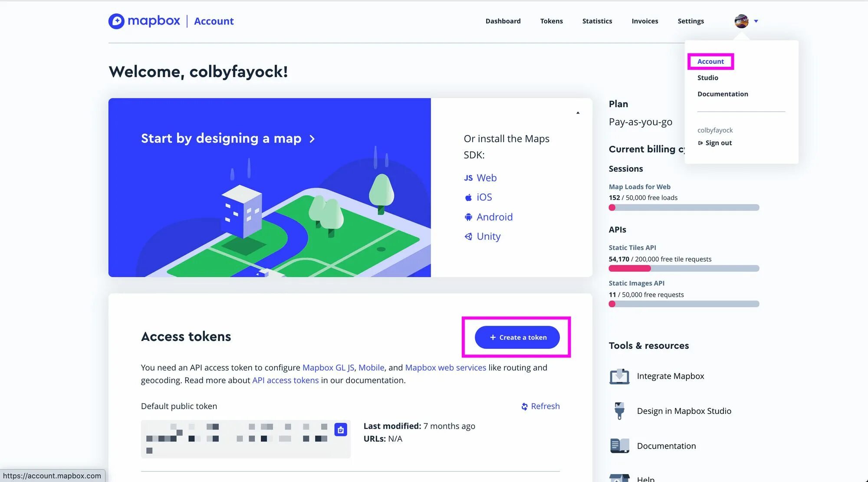This screenshot has width=868, height=482.
Task: Click the Static Tiles API label
Action: tap(632, 247)
